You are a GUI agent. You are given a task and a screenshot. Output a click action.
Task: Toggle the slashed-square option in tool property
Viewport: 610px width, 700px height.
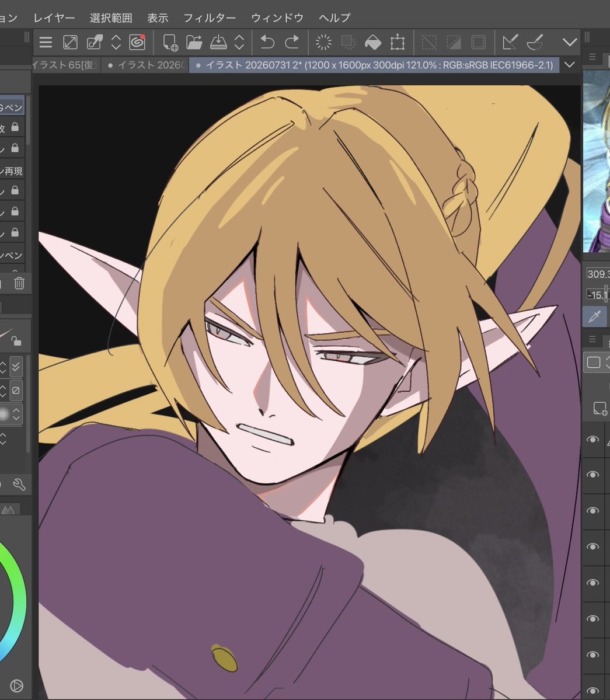click(16, 391)
